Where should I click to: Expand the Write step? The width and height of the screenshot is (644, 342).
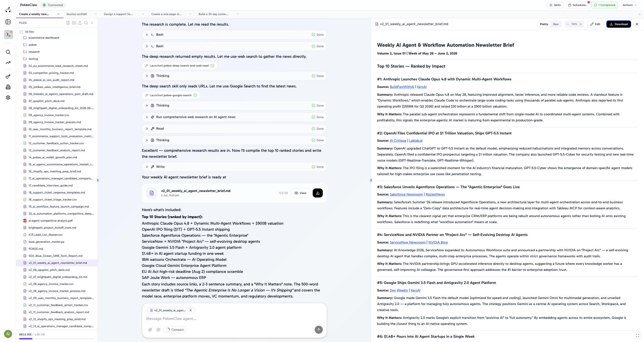[x=234, y=167]
